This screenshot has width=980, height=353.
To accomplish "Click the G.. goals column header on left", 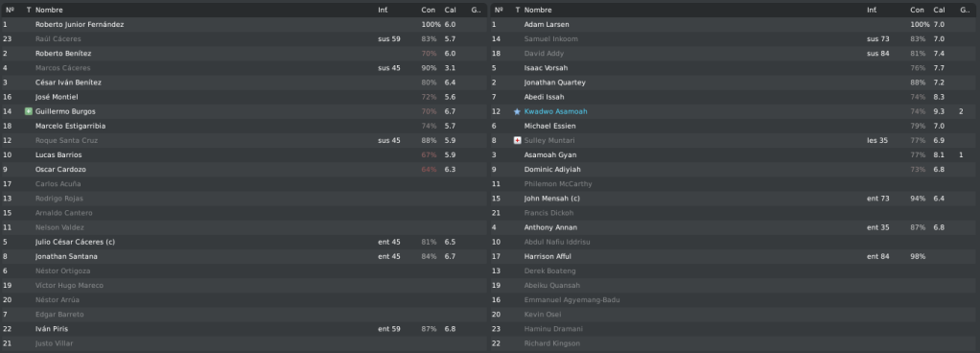I will 476,10.
